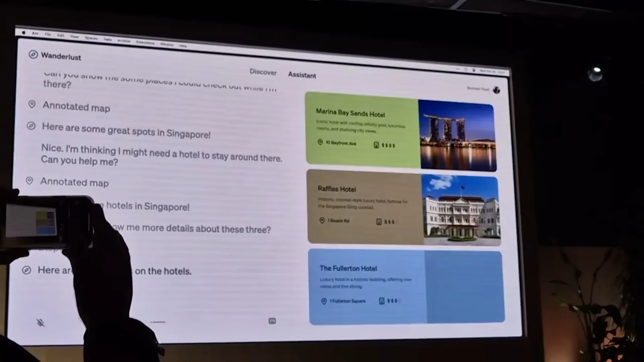Viewport: 644px width, 362px height.
Task: Open the Spaces menu
Action: (x=91, y=38)
